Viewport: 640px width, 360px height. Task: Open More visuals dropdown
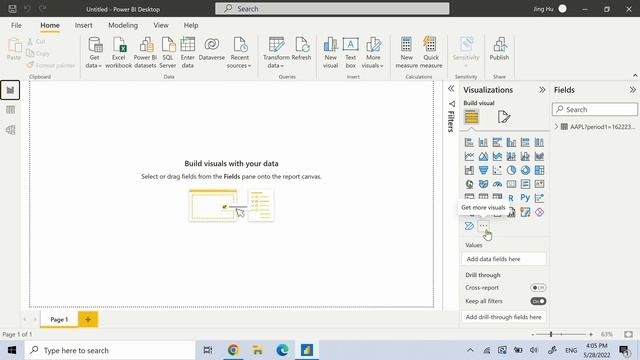coord(373,52)
